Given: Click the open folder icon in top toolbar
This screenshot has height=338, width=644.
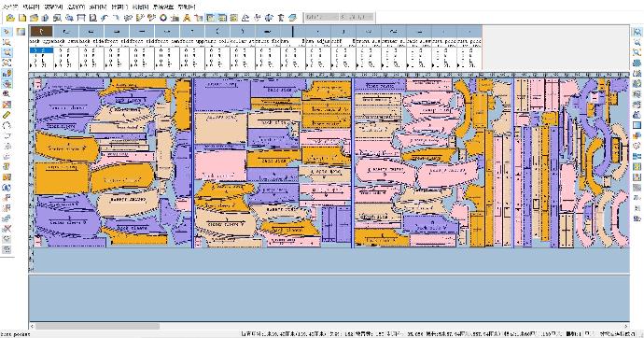Looking at the screenshot, I should [10, 18].
